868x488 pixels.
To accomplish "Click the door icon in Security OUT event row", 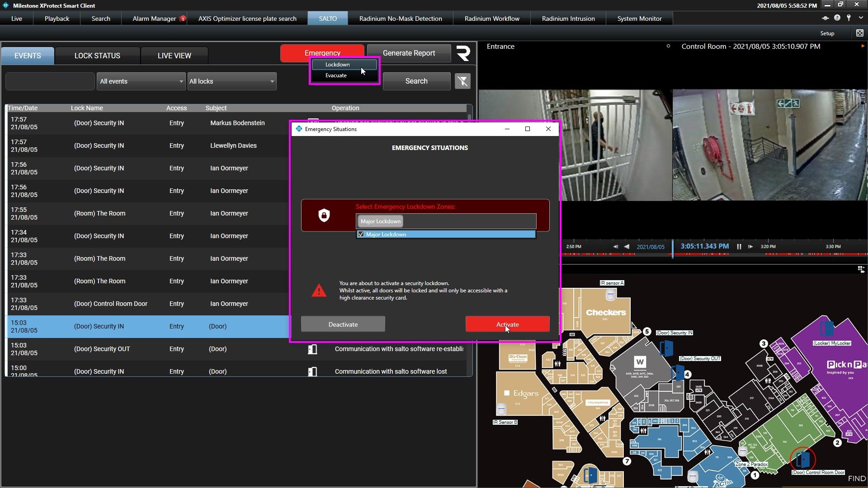I will pos(312,349).
